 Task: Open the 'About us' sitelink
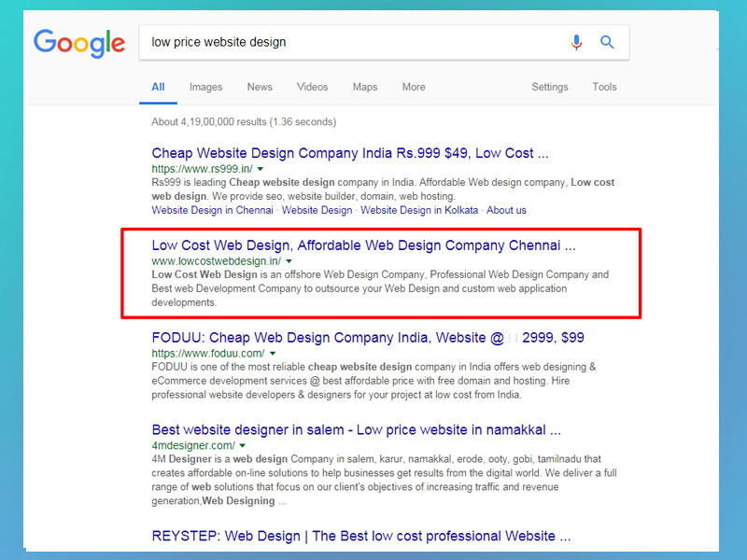(506, 211)
